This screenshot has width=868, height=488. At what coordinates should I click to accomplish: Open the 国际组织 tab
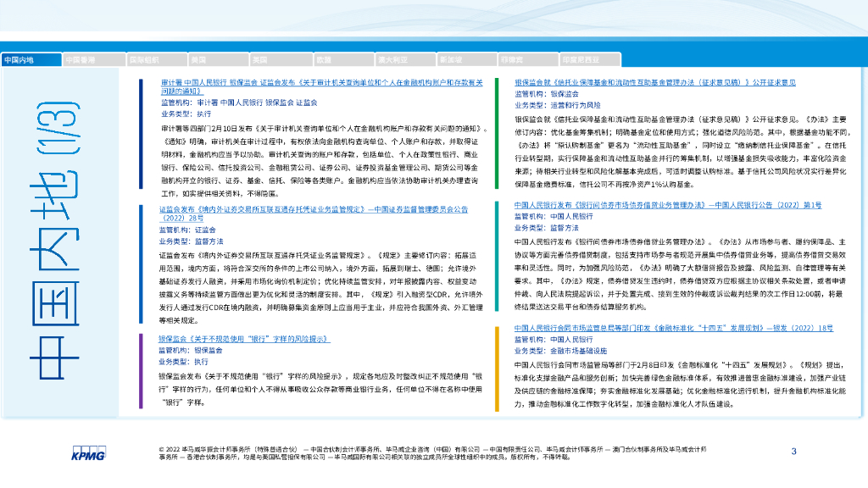(x=156, y=60)
